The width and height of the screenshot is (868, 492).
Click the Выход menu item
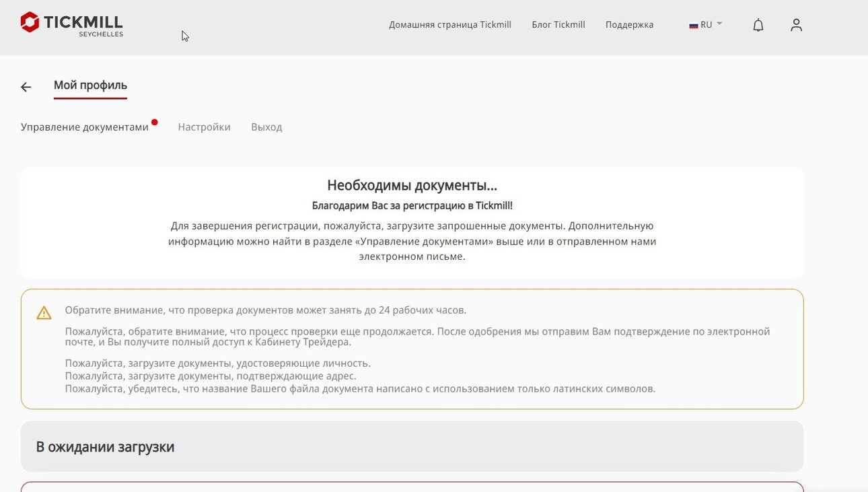266,127
